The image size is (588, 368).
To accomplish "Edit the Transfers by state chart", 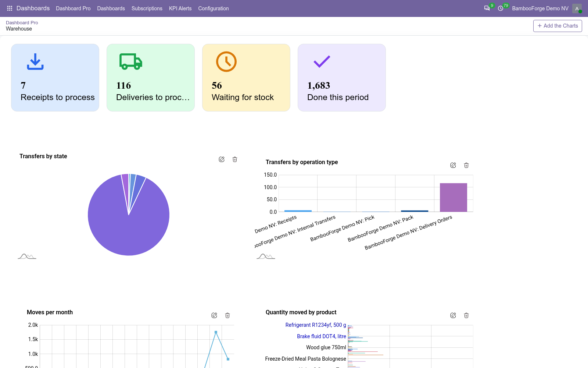I will (222, 159).
